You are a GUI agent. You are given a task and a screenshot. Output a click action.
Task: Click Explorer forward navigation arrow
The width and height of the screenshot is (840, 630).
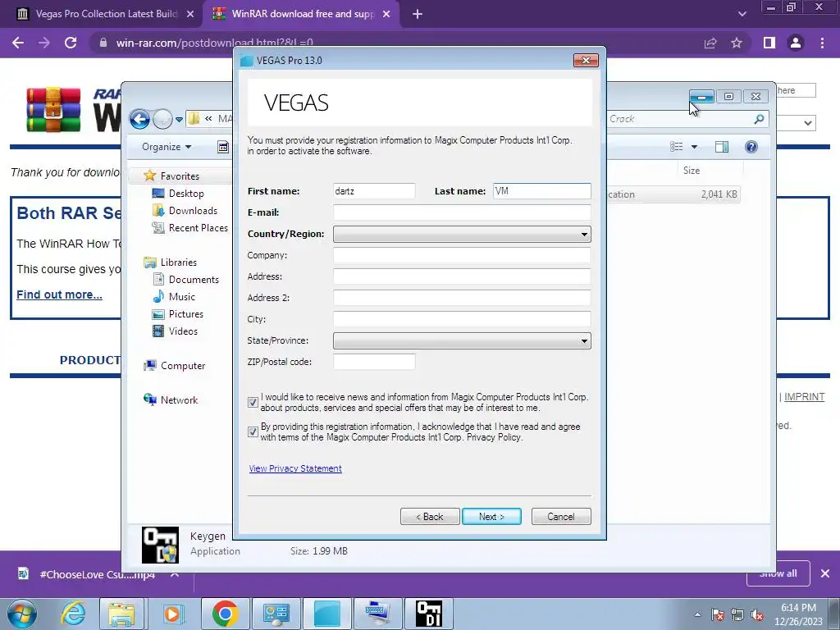[x=162, y=119]
